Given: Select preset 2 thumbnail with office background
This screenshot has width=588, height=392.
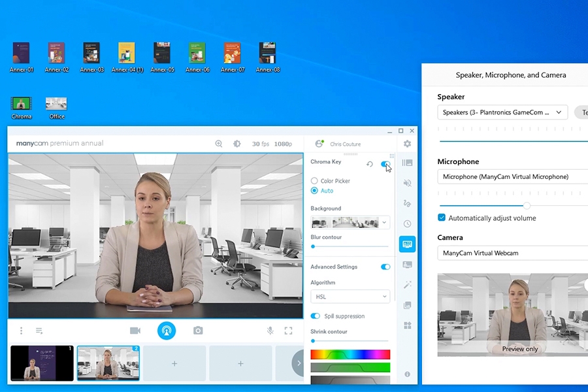Looking at the screenshot, I should (x=108, y=363).
